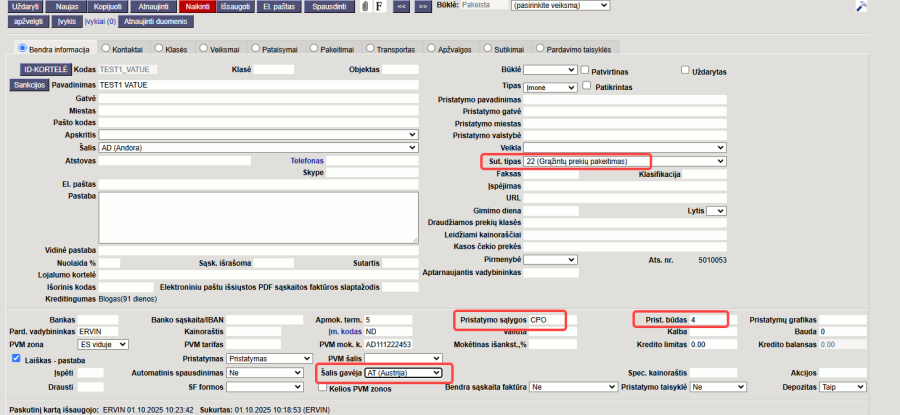This screenshot has height=415, width=900.
Task: Switch to the Kontaktai tab
Action: [106, 49]
